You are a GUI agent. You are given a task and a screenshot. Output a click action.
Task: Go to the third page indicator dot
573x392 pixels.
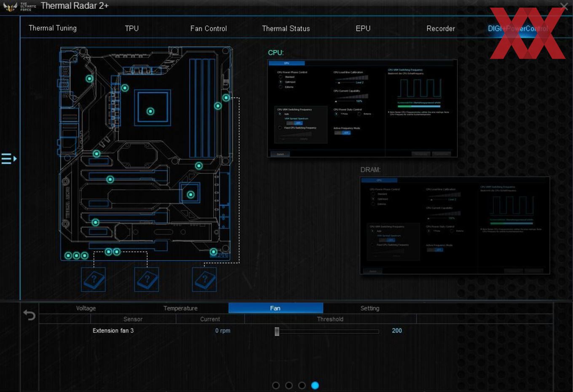(x=302, y=385)
